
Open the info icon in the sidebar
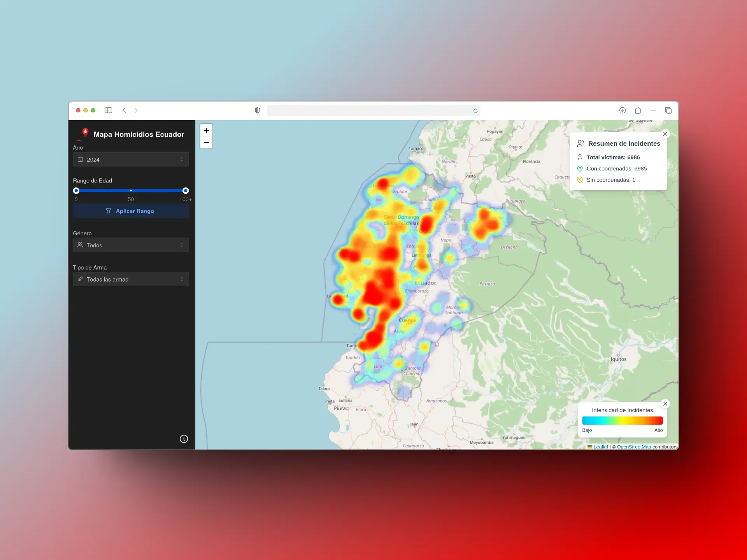(x=184, y=439)
